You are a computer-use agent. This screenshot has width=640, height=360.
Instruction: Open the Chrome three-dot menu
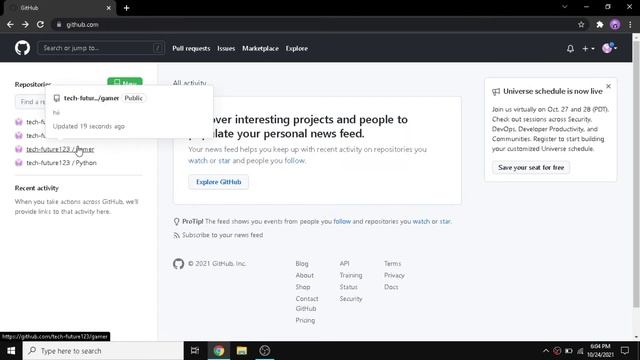[631, 24]
